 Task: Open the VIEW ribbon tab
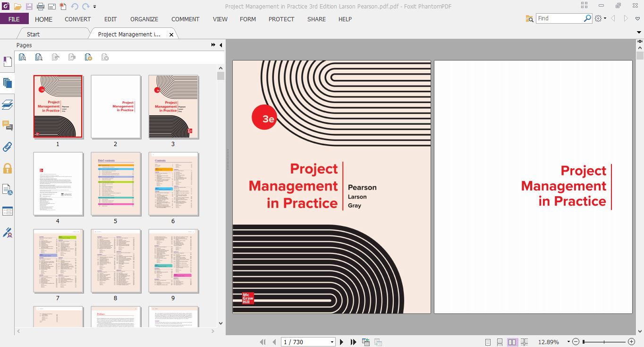click(x=220, y=19)
